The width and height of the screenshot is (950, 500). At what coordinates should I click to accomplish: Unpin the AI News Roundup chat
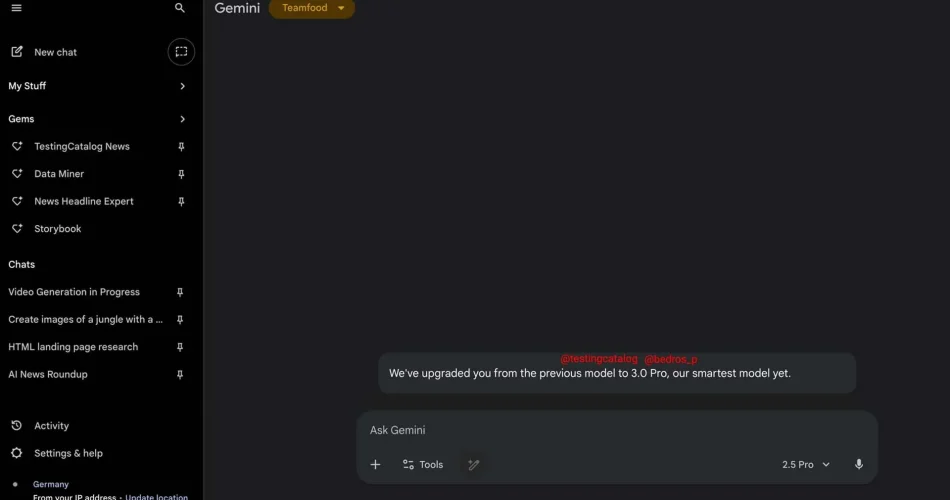point(180,375)
